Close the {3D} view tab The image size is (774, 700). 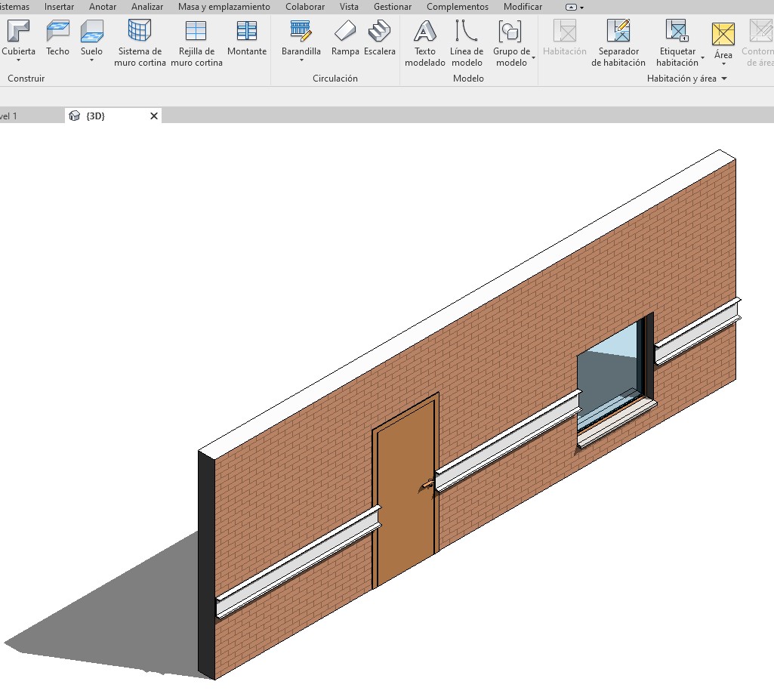154,116
